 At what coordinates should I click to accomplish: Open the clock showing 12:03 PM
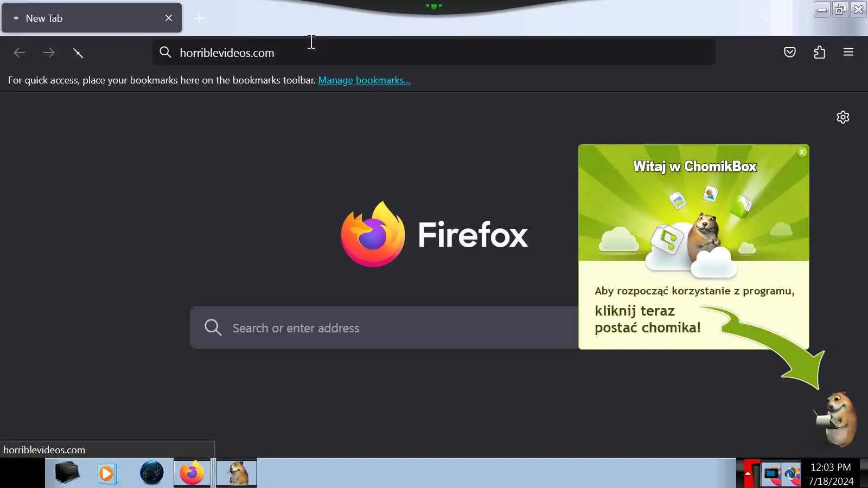coord(831,474)
